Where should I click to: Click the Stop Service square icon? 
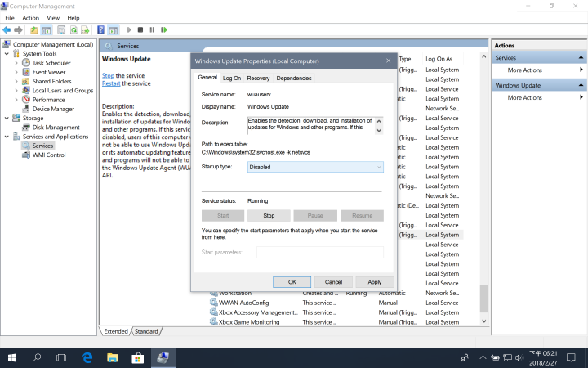tap(140, 29)
